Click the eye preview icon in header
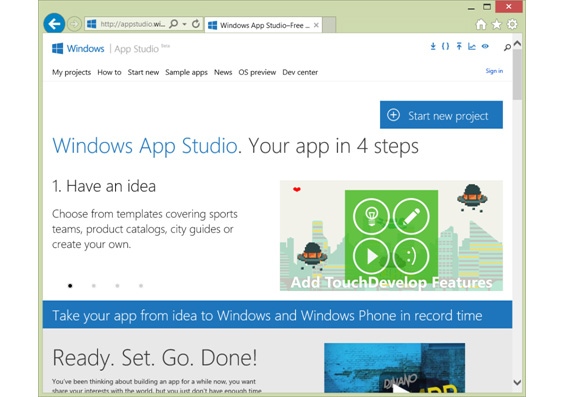 click(485, 46)
